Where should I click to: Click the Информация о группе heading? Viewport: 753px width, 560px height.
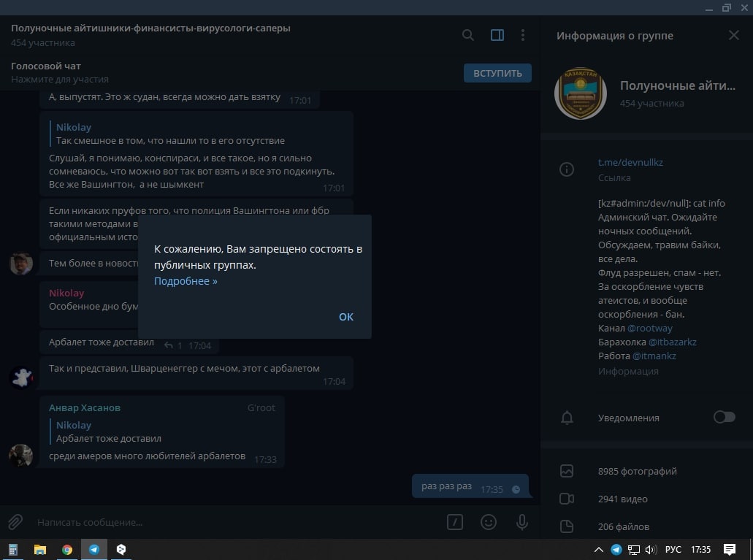coord(615,36)
